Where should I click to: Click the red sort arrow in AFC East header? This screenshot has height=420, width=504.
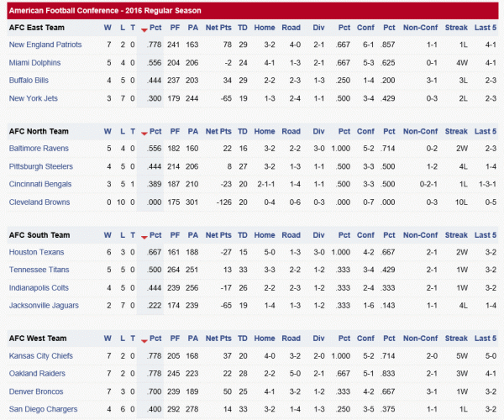144,30
